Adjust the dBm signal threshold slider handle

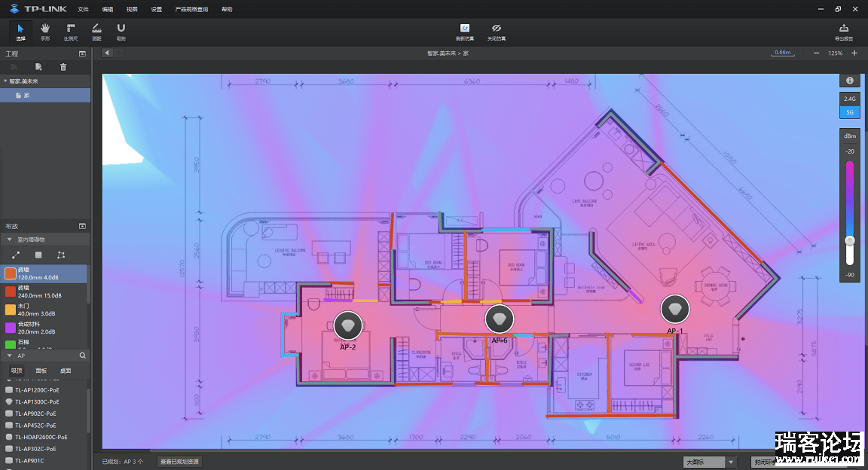click(850, 241)
